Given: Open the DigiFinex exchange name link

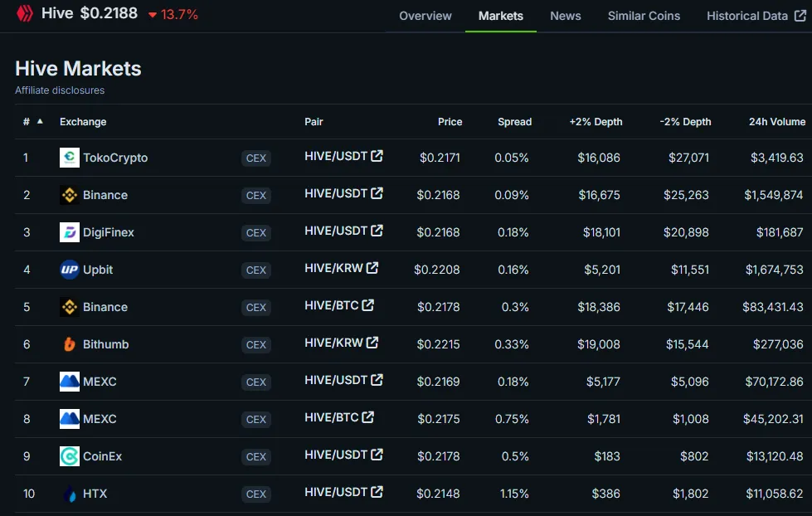Looking at the screenshot, I should click(108, 232).
